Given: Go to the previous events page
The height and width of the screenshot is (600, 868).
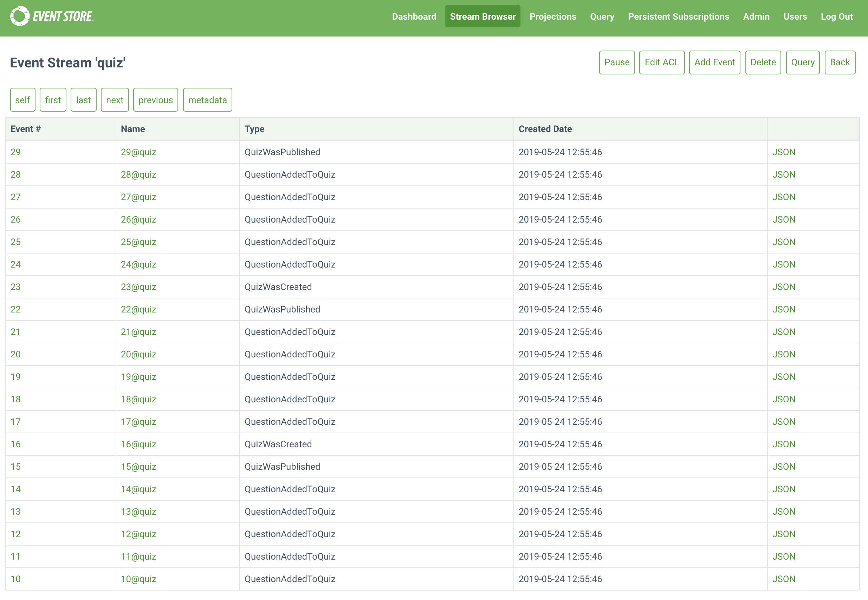Looking at the screenshot, I should [155, 100].
